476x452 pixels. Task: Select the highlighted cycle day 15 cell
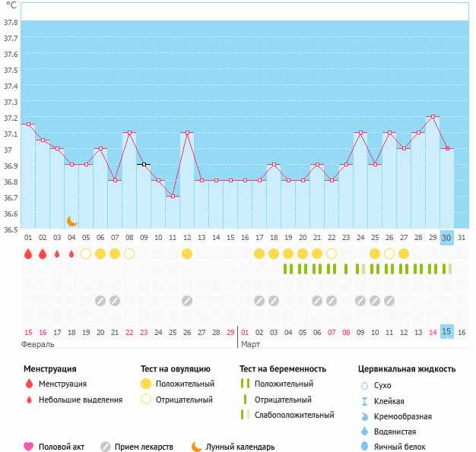447,332
